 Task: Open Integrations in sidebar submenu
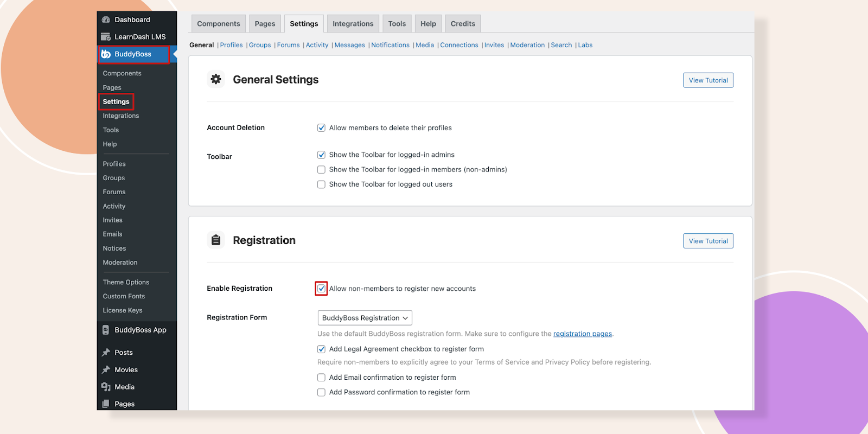point(121,116)
